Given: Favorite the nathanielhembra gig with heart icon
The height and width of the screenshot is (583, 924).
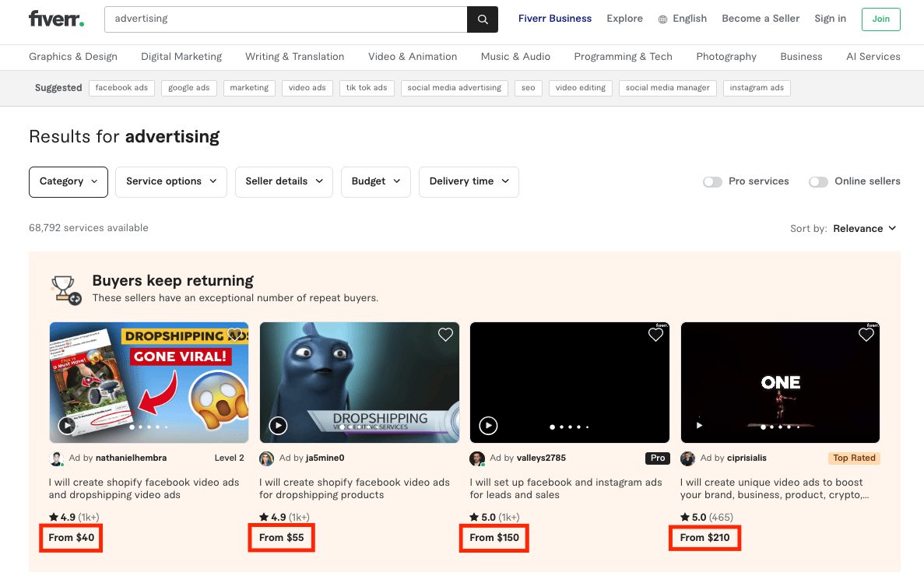Looking at the screenshot, I should point(235,335).
